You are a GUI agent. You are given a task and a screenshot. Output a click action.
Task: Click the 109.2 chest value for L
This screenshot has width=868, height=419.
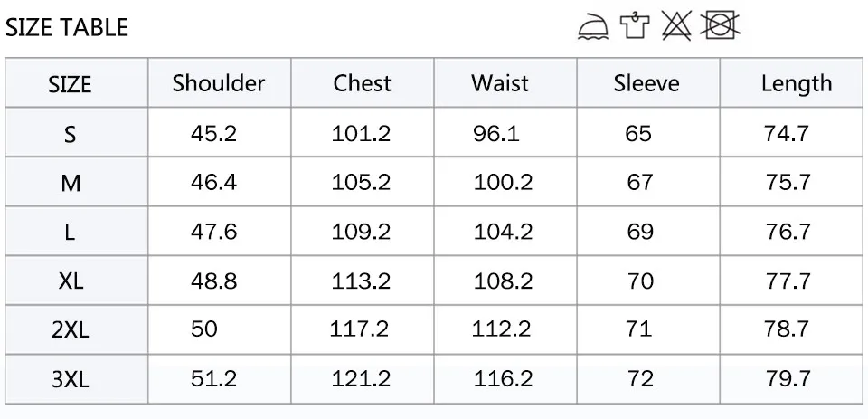coord(361,232)
